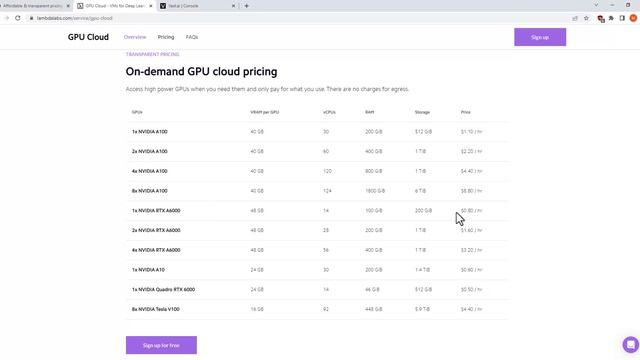
Task: Click the lock icon in address bar
Action: pos(31,18)
